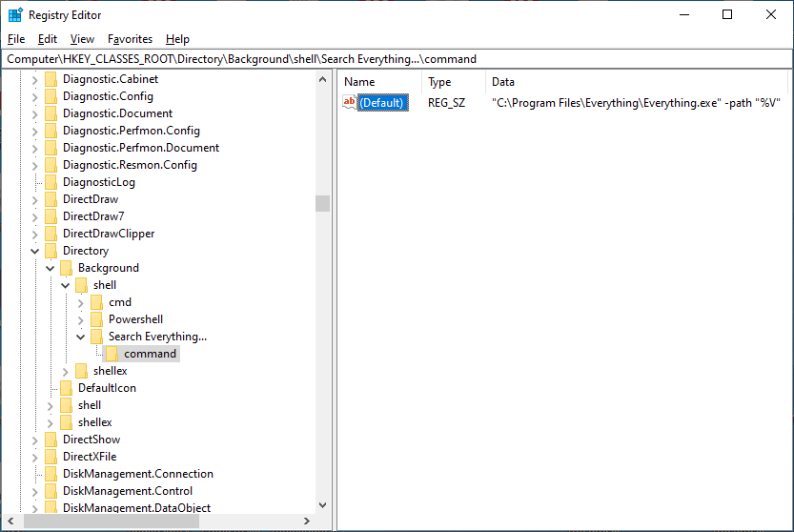This screenshot has width=794, height=532.
Task: Click the tree horizontal scroll left arrow
Action: tap(10, 521)
